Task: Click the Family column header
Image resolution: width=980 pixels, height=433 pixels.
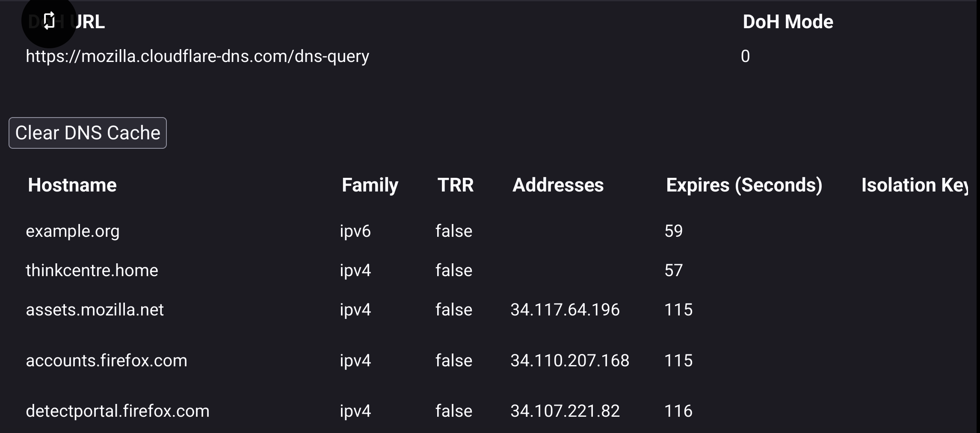Action: coord(370,185)
